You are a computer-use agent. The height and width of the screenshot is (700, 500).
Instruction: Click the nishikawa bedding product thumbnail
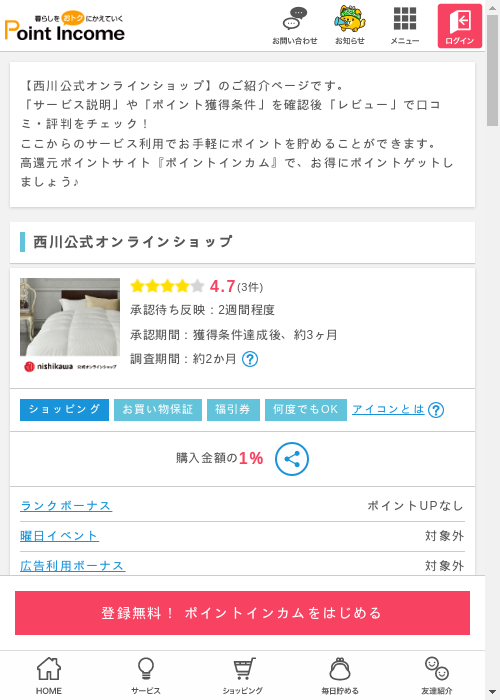pyautogui.click(x=70, y=325)
